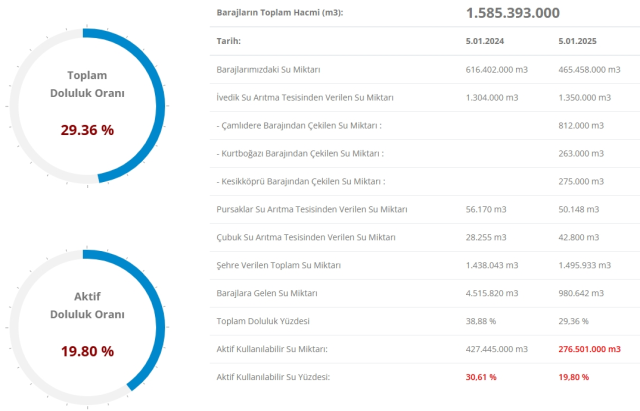Click the Çamlıdere Barajından Çekilen Su Miktarı row
The width and height of the screenshot is (640, 411).
click(300, 125)
